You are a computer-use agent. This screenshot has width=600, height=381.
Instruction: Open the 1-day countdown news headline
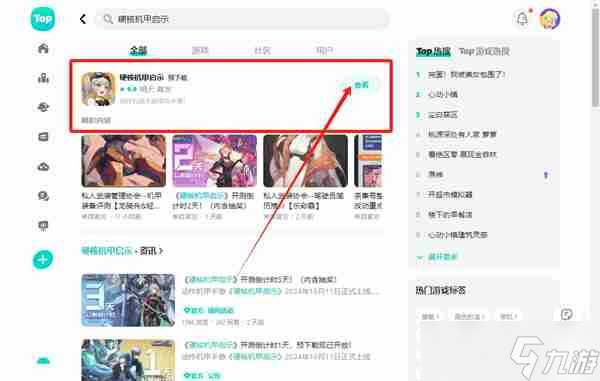click(268, 345)
